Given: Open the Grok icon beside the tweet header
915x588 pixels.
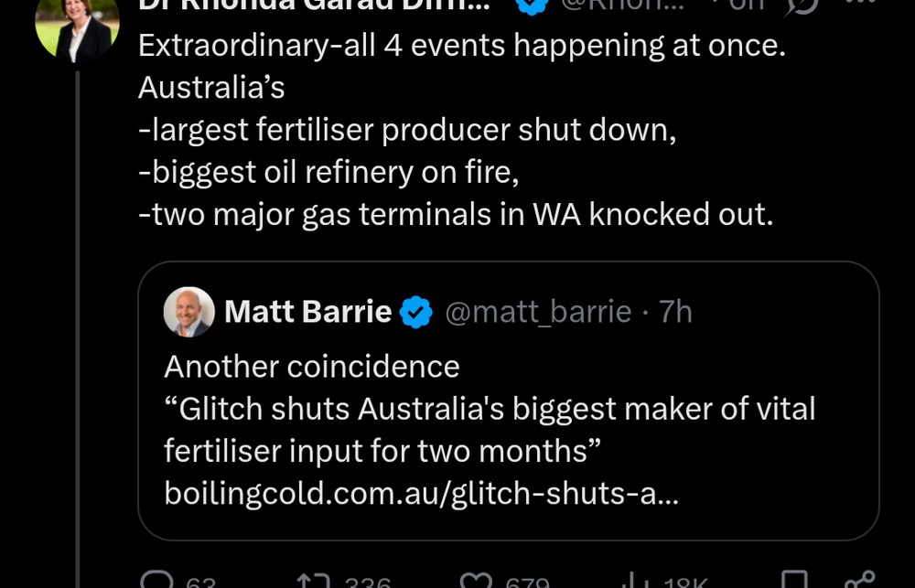Looking at the screenshot, I should tap(802, 5).
